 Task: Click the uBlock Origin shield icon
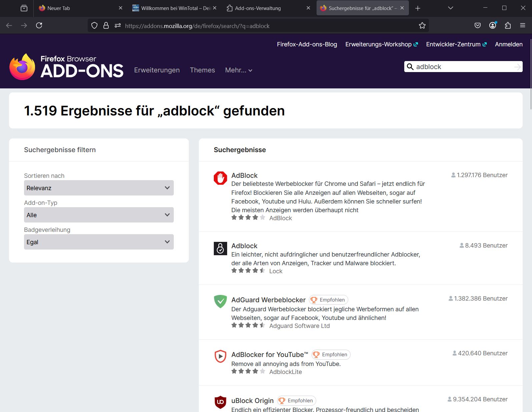pyautogui.click(x=220, y=402)
